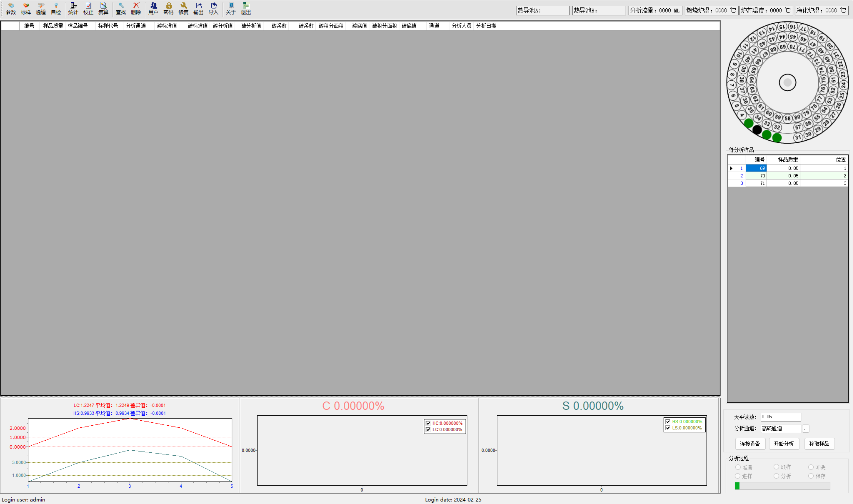Viewport: 853px width, 504px height.
Task: Run the 自检 self-check tool
Action: coord(56,8)
